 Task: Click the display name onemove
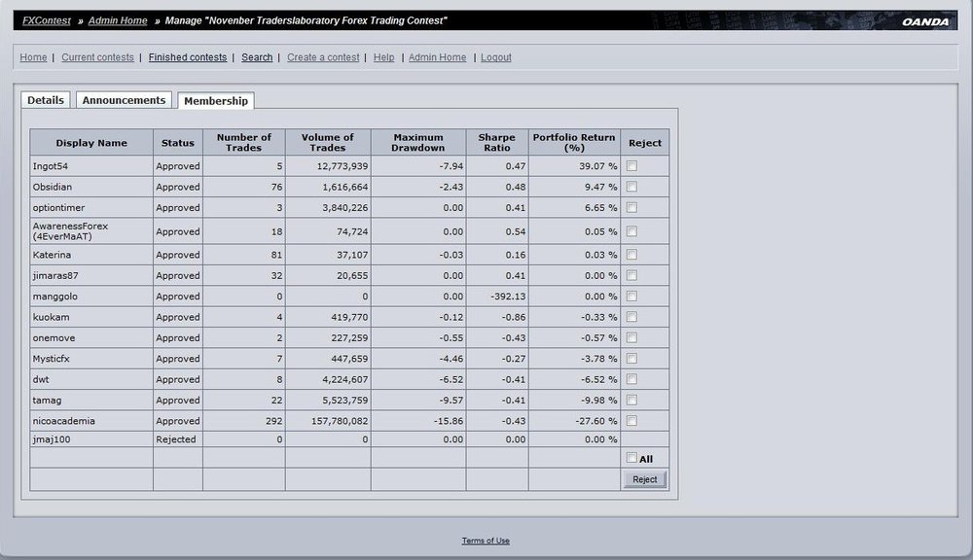pyautogui.click(x=54, y=338)
